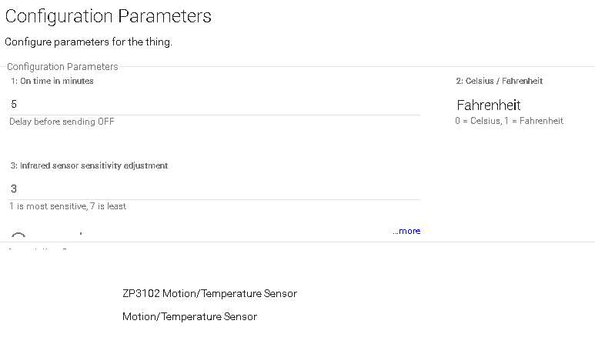Click the infrared sensor sensitivity adjustment label

(x=89, y=165)
